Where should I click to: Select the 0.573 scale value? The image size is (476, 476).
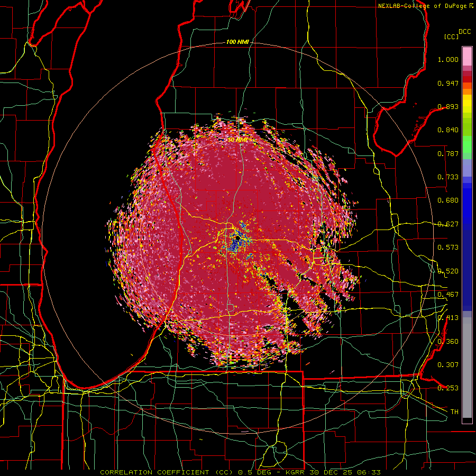[448, 248]
